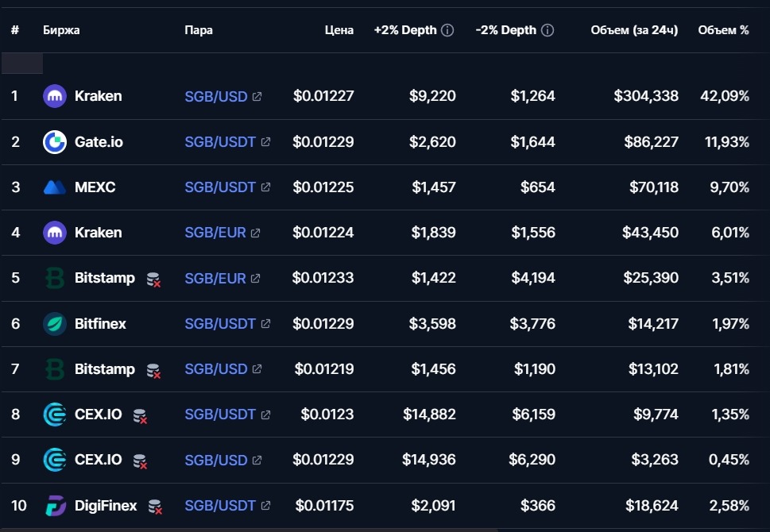
Task: Sort table by Цена column header
Action: (339, 30)
